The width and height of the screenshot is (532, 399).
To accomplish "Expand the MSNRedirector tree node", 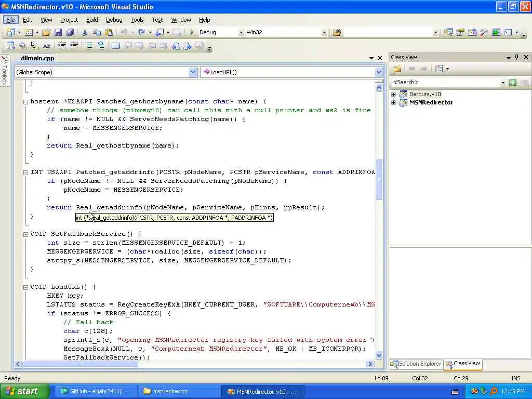I will [394, 102].
